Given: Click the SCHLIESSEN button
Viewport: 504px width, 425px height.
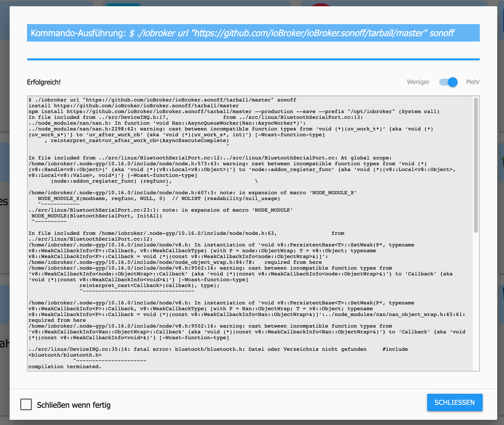Looking at the screenshot, I should (x=454, y=402).
